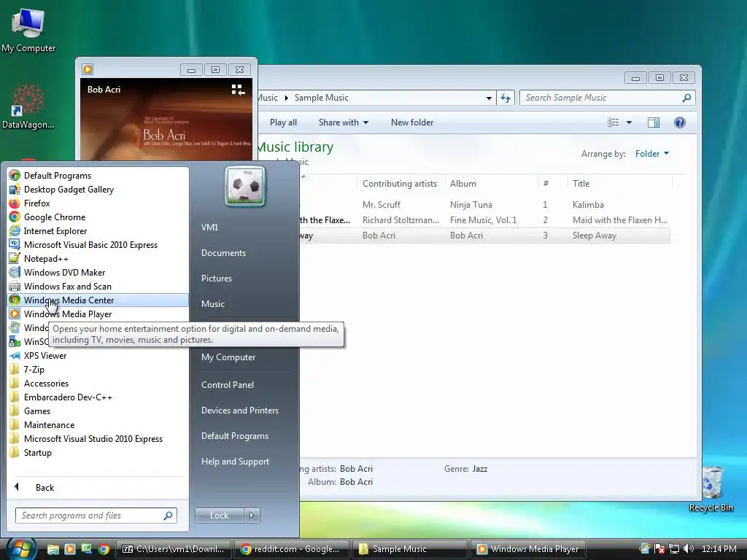Click the Lock button
The image size is (747, 560).
(x=219, y=516)
